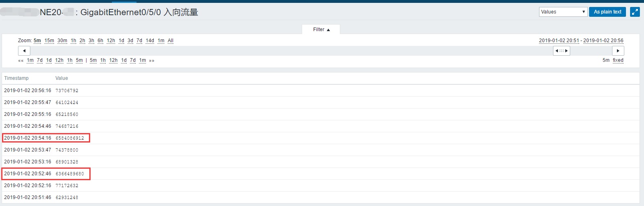Choose the All zoom option
The image size is (644, 206).
[x=171, y=41]
